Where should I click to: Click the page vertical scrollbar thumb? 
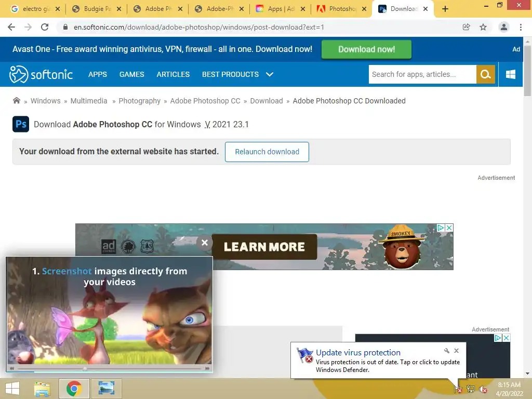click(527, 71)
